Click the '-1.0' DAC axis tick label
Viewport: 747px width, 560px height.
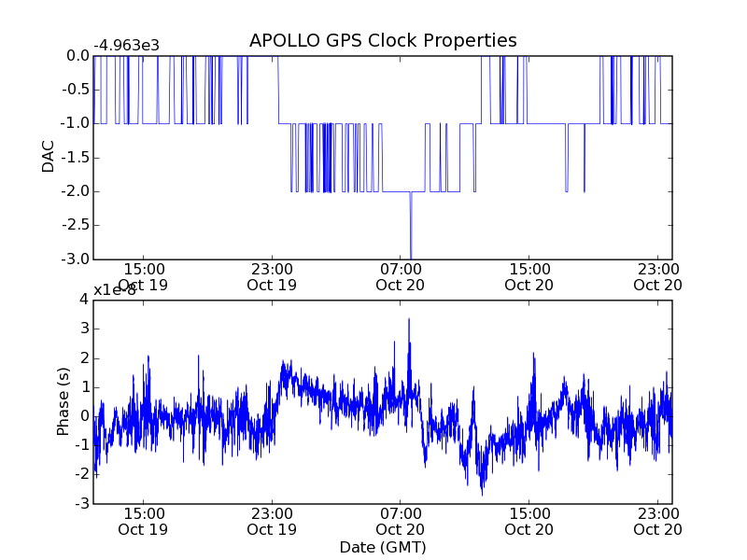tap(76, 123)
